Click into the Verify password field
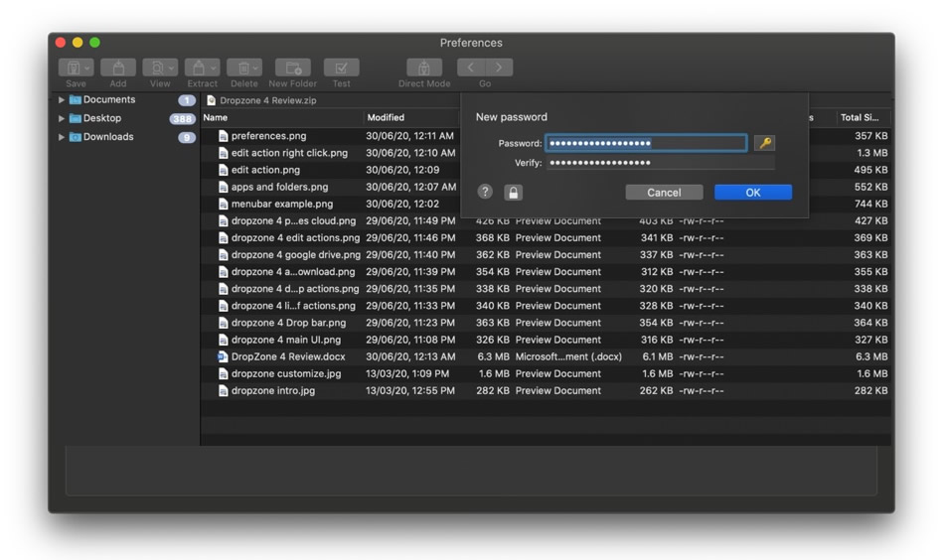This screenshot has width=943, height=560. [x=661, y=163]
